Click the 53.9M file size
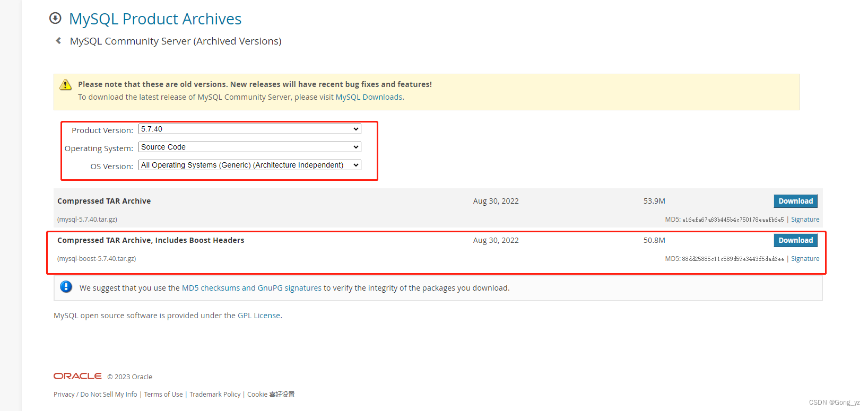Screen dimensions: 868x411 [654, 201]
